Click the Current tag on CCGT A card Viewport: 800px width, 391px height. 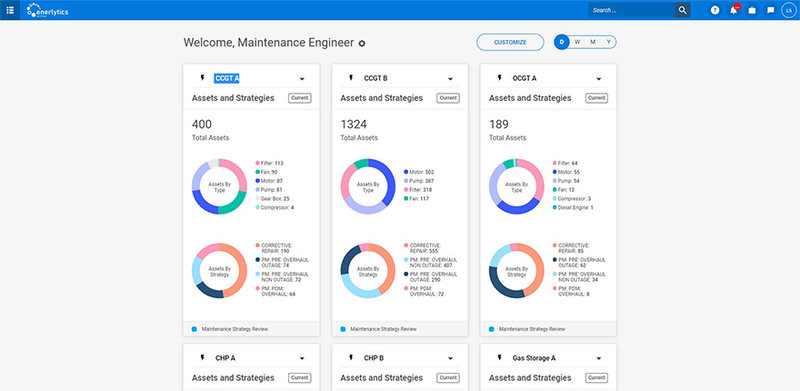(299, 98)
